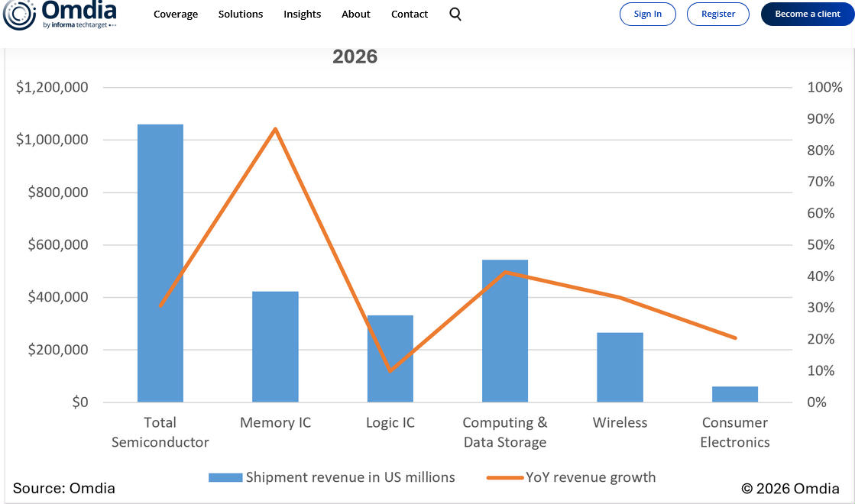Click the Logic IC blue bar
Screen dimensions: 855x504
[x=390, y=358]
